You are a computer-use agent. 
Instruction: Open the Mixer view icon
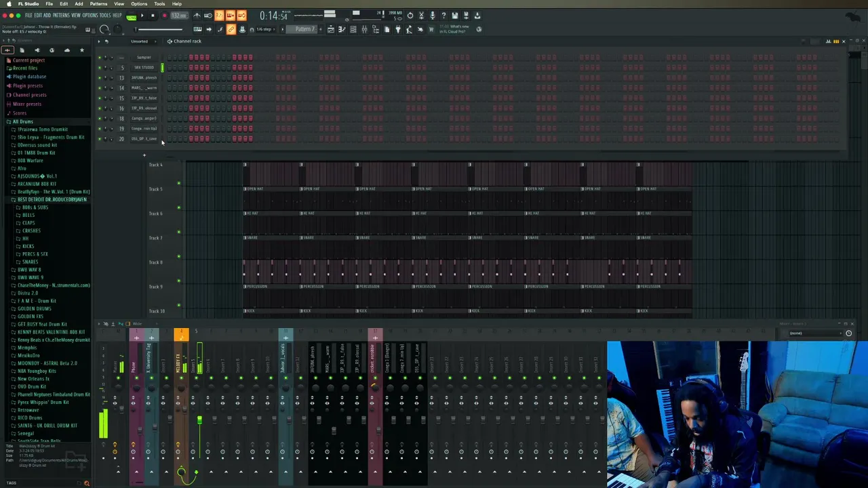point(365,29)
